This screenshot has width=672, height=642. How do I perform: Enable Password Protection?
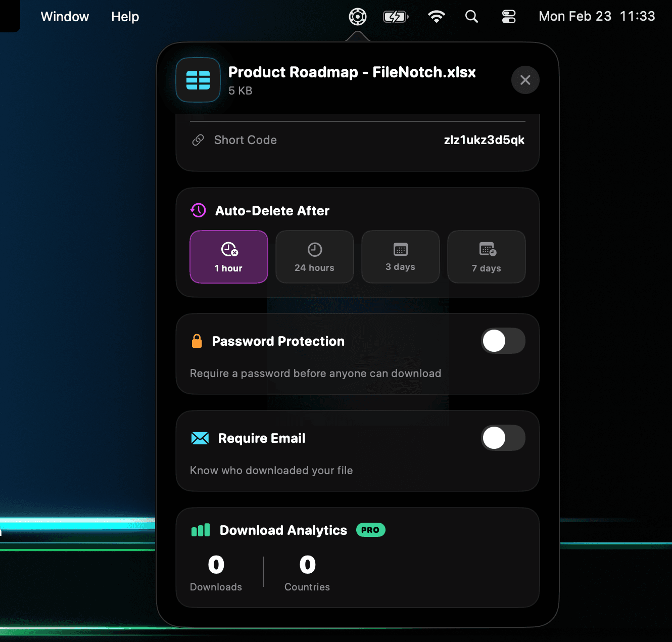pyautogui.click(x=503, y=341)
